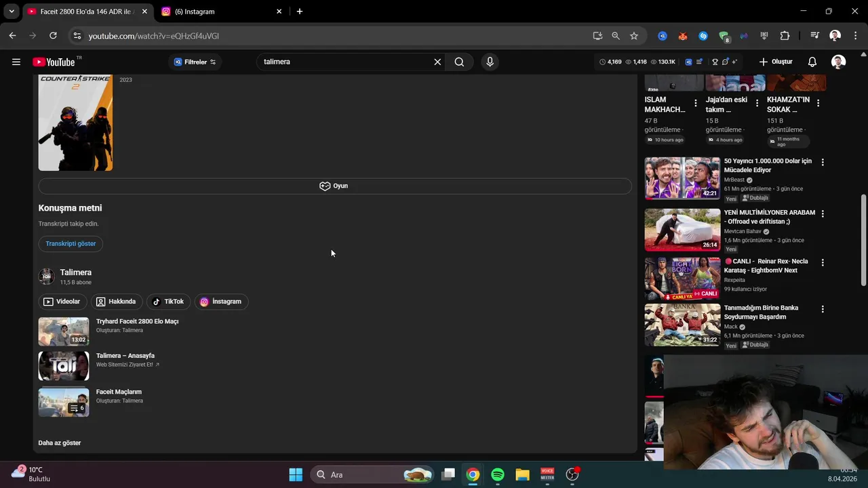This screenshot has height=488, width=868.
Task: Start voice search with microphone icon
Action: click(x=490, y=62)
